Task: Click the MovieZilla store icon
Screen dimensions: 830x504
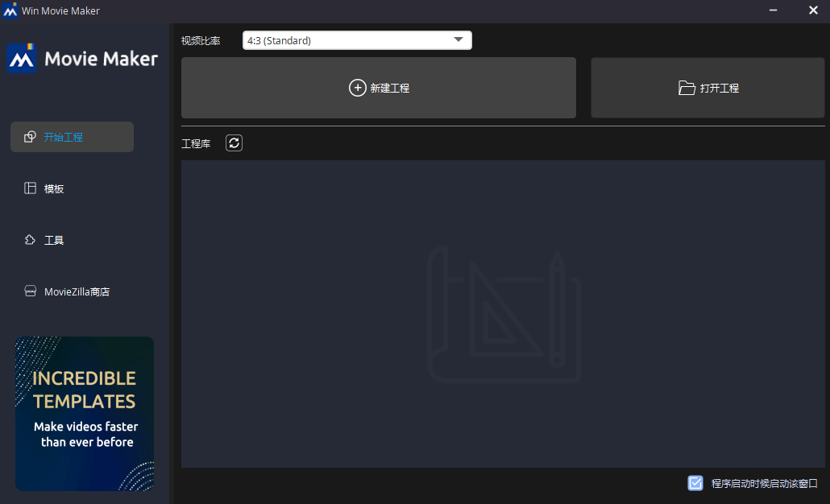Action: click(x=30, y=291)
